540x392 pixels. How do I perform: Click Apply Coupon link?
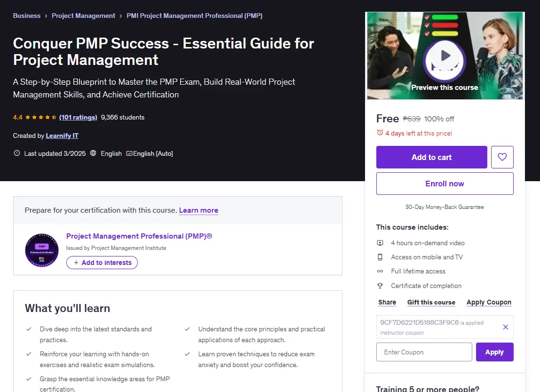(x=489, y=302)
